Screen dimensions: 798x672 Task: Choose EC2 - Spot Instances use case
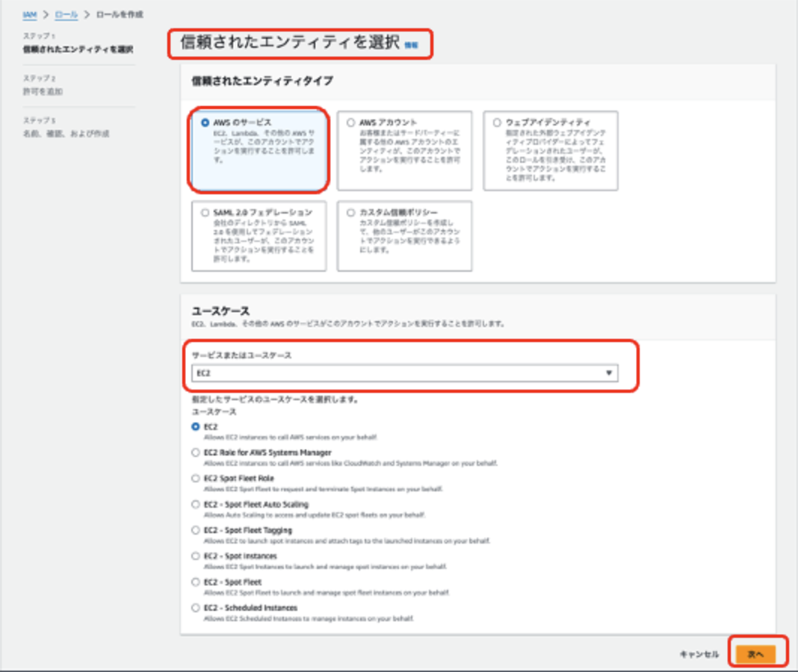click(x=196, y=556)
